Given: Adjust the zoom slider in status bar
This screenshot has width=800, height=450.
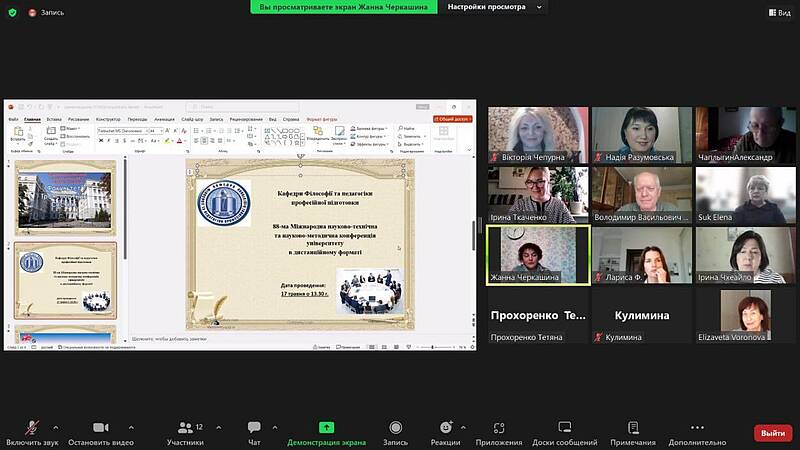Looking at the screenshot, I should click(x=435, y=347).
